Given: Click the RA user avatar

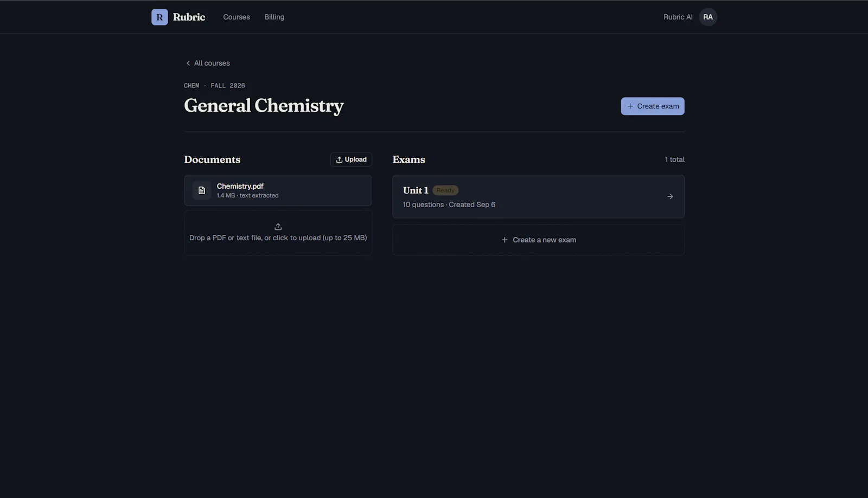Looking at the screenshot, I should pyautogui.click(x=708, y=17).
